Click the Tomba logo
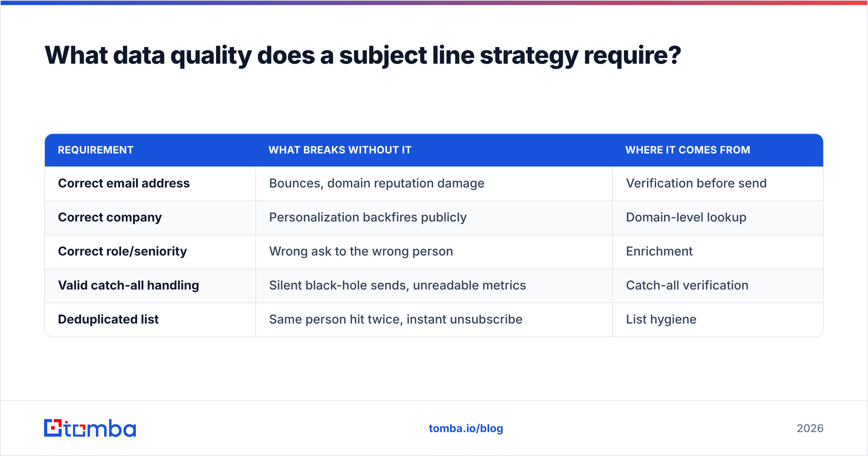This screenshot has height=456, width=868. 90,428
